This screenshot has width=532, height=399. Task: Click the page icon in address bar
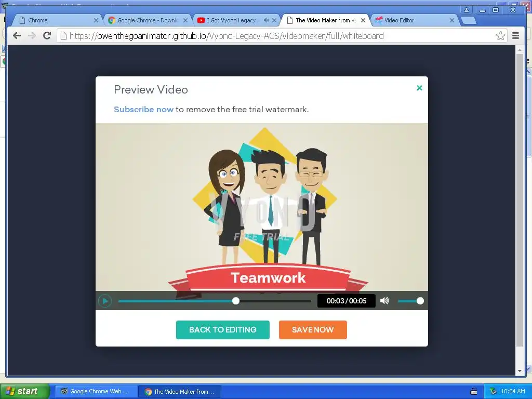(63, 36)
